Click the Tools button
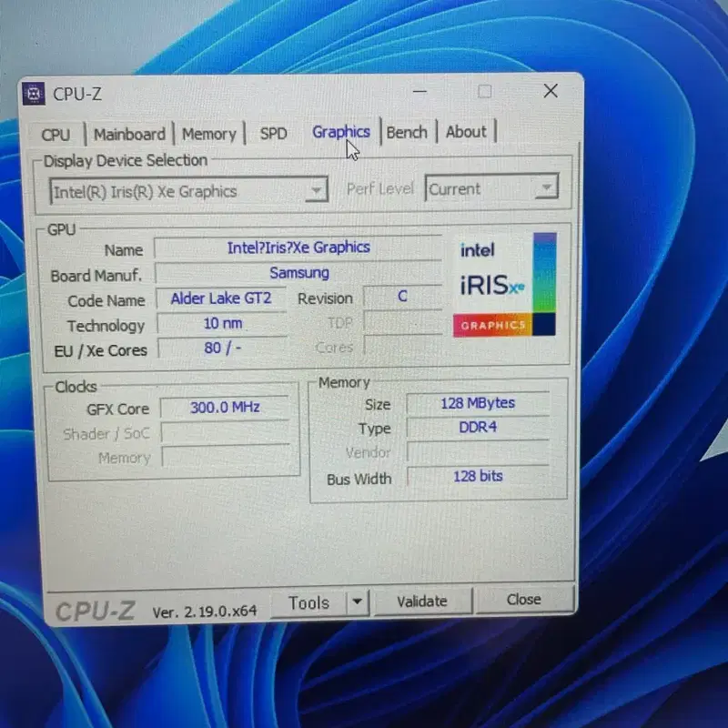Screen dimensions: 728x728 click(308, 602)
